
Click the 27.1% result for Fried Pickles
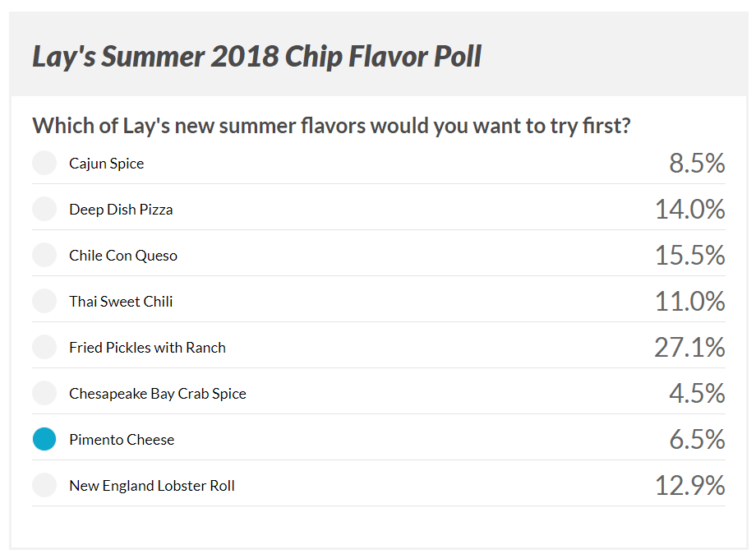pos(689,347)
